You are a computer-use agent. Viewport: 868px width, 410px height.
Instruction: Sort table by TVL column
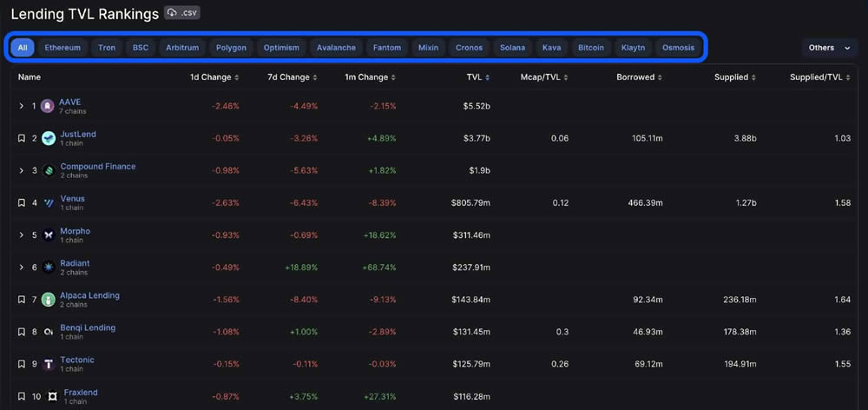(x=477, y=77)
